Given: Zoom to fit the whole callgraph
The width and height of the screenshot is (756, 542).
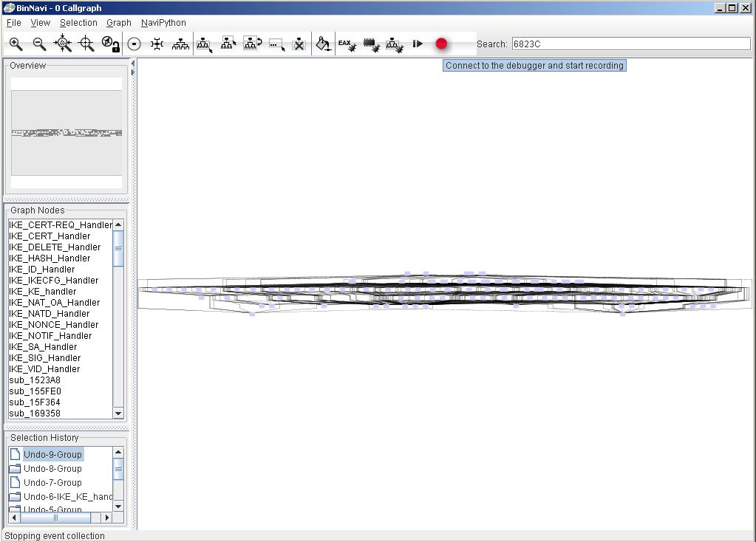Looking at the screenshot, I should pyautogui.click(x=64, y=44).
